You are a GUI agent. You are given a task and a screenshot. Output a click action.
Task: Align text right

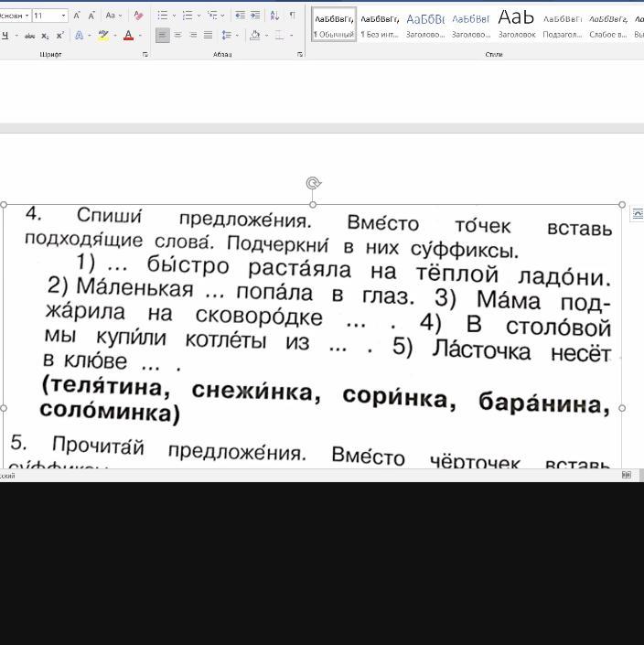click(x=193, y=36)
